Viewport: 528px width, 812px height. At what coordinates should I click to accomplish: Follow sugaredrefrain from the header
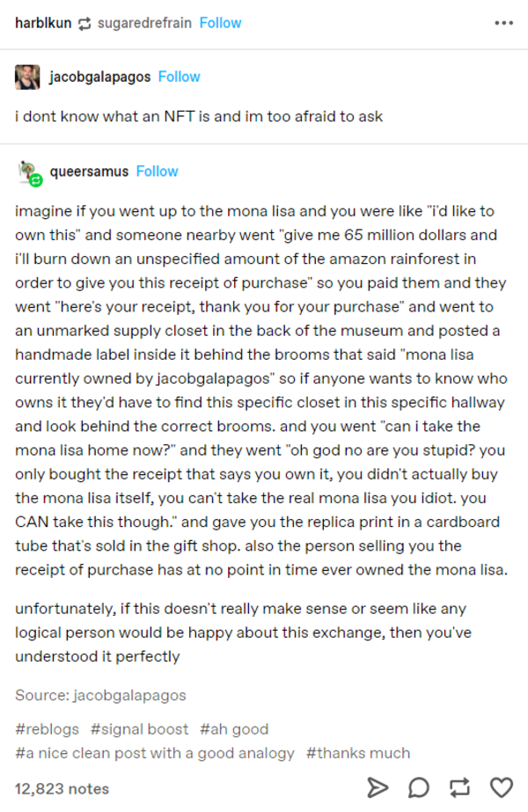[220, 23]
